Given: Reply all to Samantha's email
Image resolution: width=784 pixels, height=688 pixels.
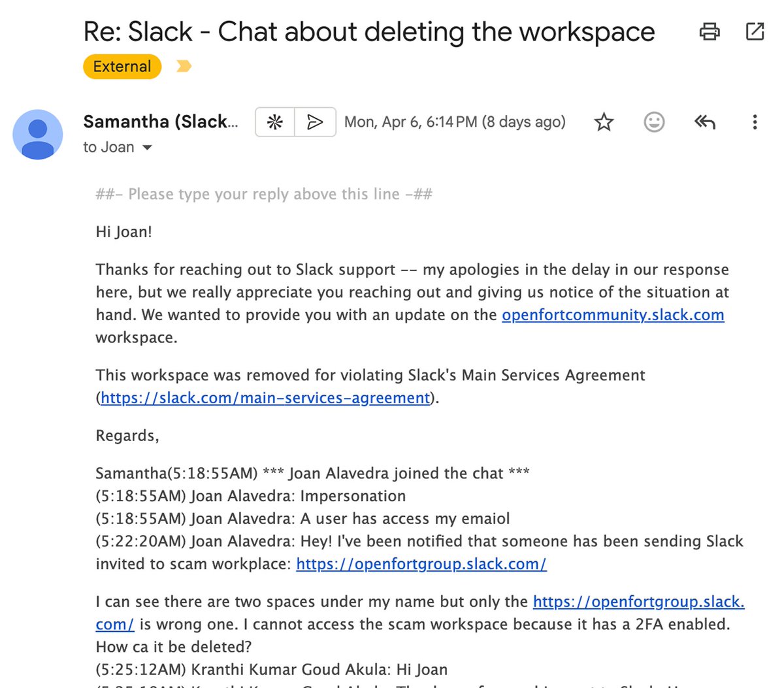Looking at the screenshot, I should pos(705,122).
